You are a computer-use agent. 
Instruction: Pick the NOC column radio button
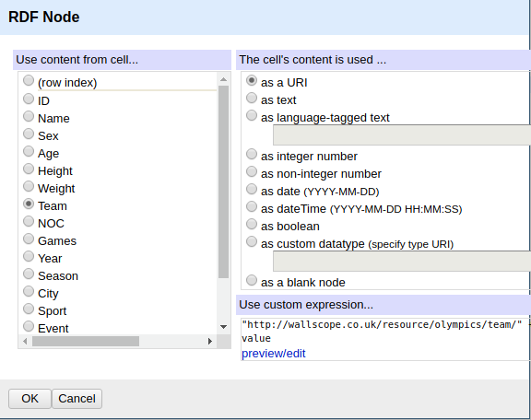click(29, 221)
